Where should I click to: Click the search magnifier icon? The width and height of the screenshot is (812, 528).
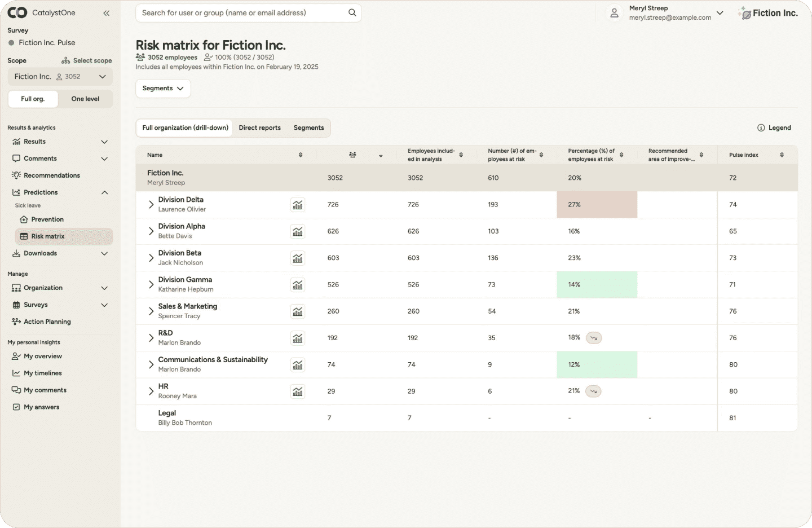click(x=352, y=13)
